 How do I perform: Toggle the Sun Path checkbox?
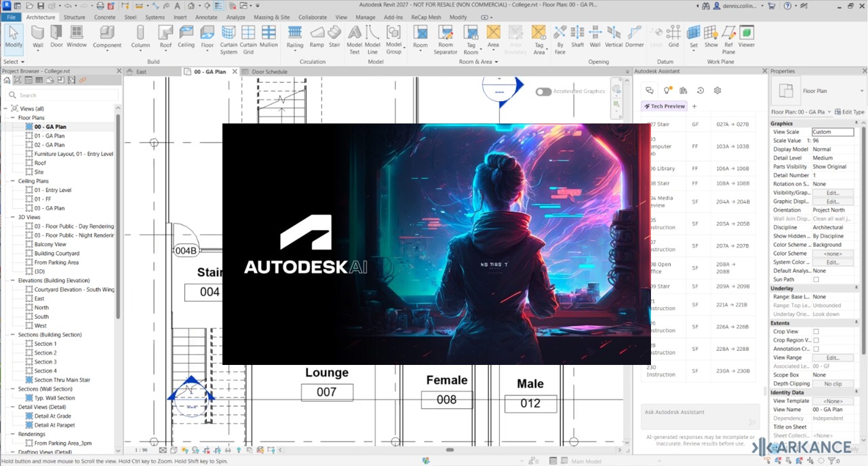pyautogui.click(x=816, y=279)
